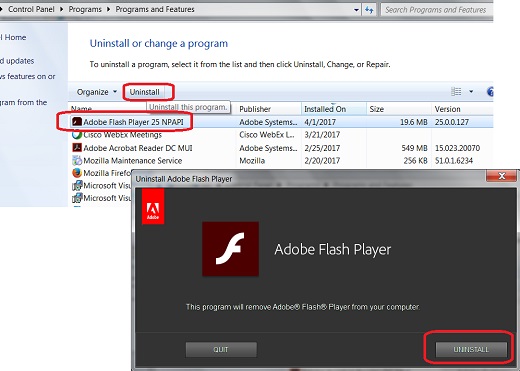Open Windows features on or off link
The image size is (520, 371).
pyautogui.click(x=28, y=76)
